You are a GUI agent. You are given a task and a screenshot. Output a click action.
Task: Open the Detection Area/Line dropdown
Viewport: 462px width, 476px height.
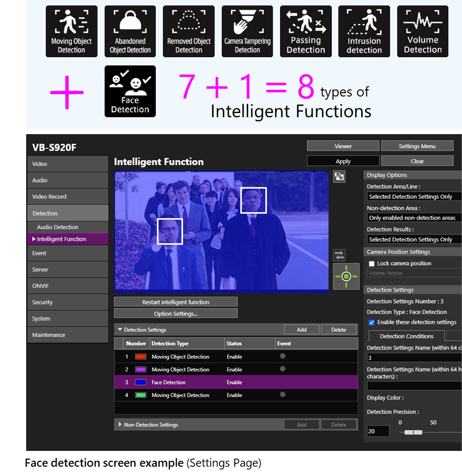pyautogui.click(x=414, y=196)
